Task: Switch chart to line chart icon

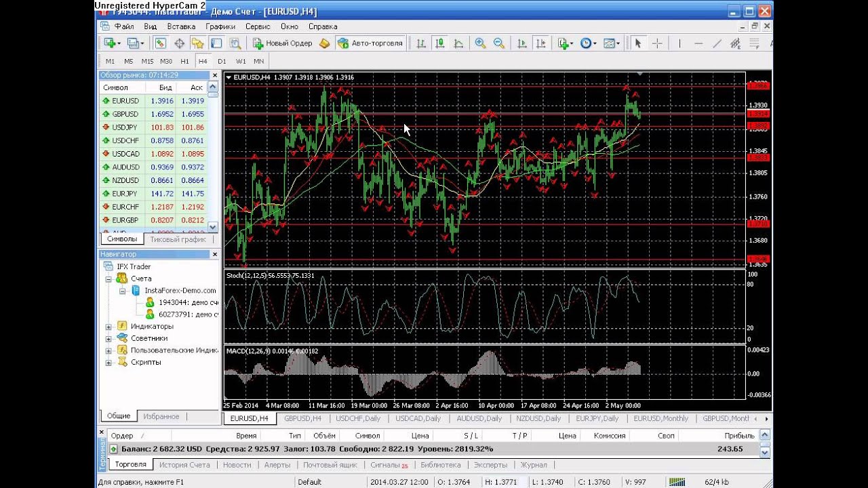Action: pos(458,43)
